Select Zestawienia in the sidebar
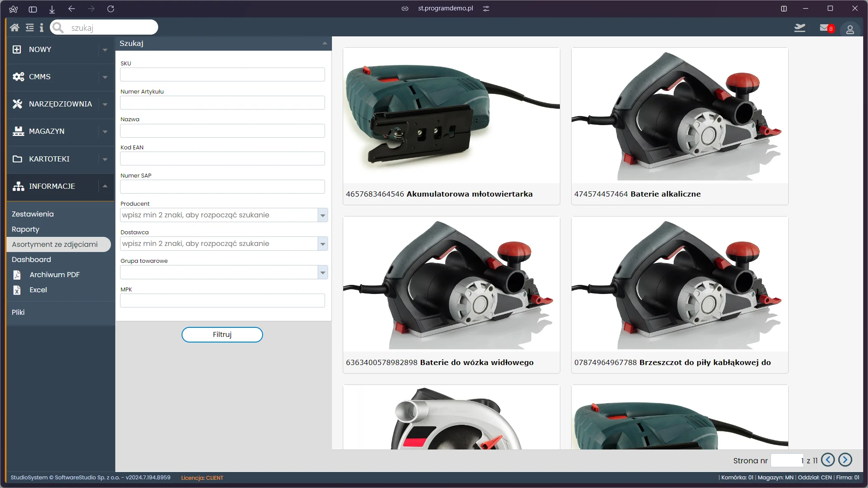This screenshot has width=868, height=488. coord(32,214)
